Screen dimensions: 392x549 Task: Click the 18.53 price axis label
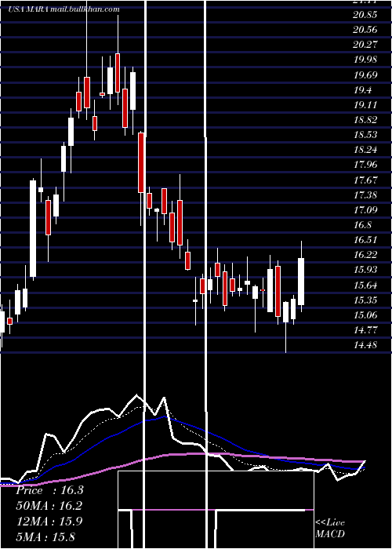tap(366, 135)
